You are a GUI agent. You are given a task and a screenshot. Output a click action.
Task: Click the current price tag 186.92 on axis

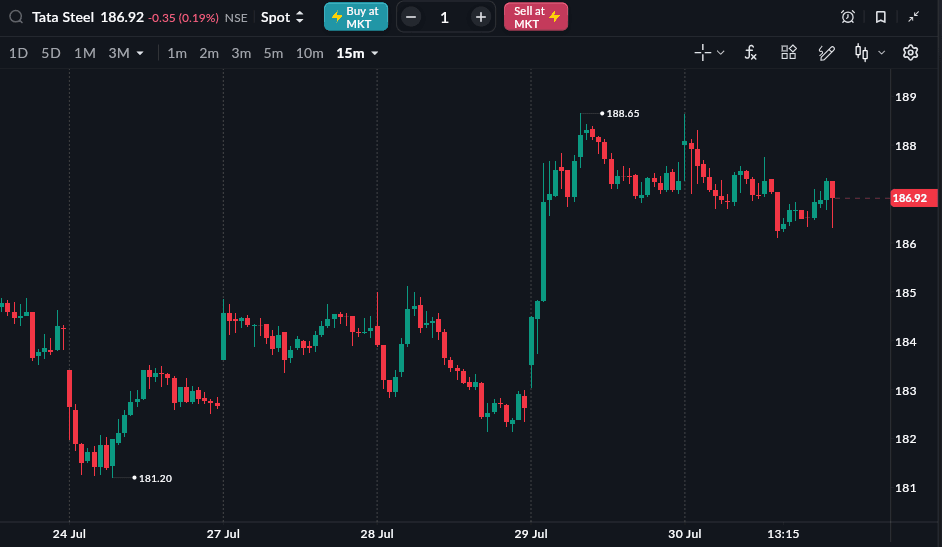913,198
